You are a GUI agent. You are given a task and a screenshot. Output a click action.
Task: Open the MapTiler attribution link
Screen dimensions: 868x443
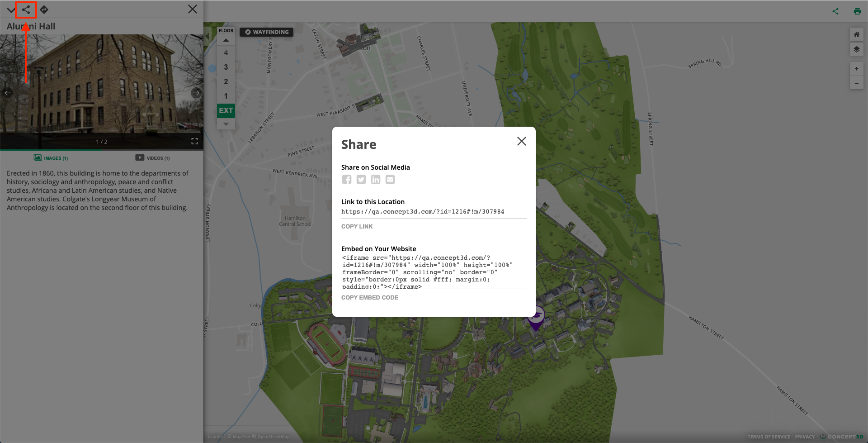coord(241,437)
